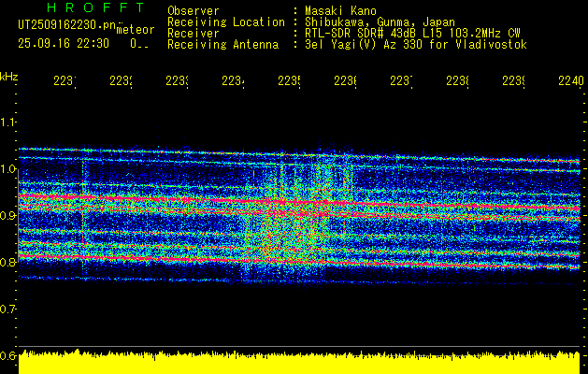
Task: Click the Observer label
Action: tap(194, 11)
